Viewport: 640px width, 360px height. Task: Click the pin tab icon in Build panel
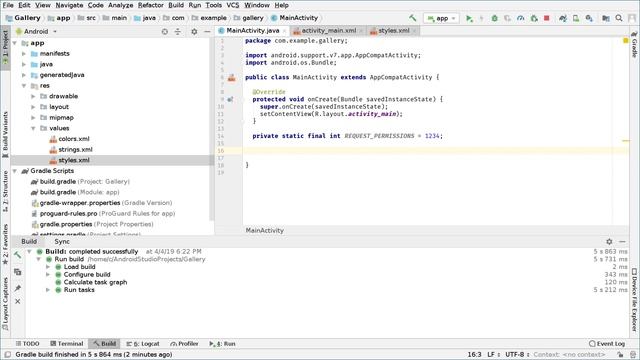[18, 288]
